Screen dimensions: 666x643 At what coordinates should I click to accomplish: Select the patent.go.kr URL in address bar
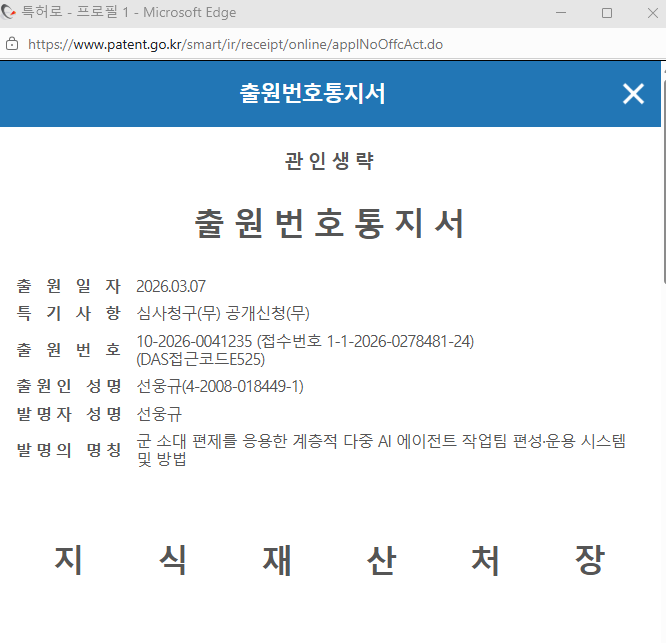pos(235,44)
